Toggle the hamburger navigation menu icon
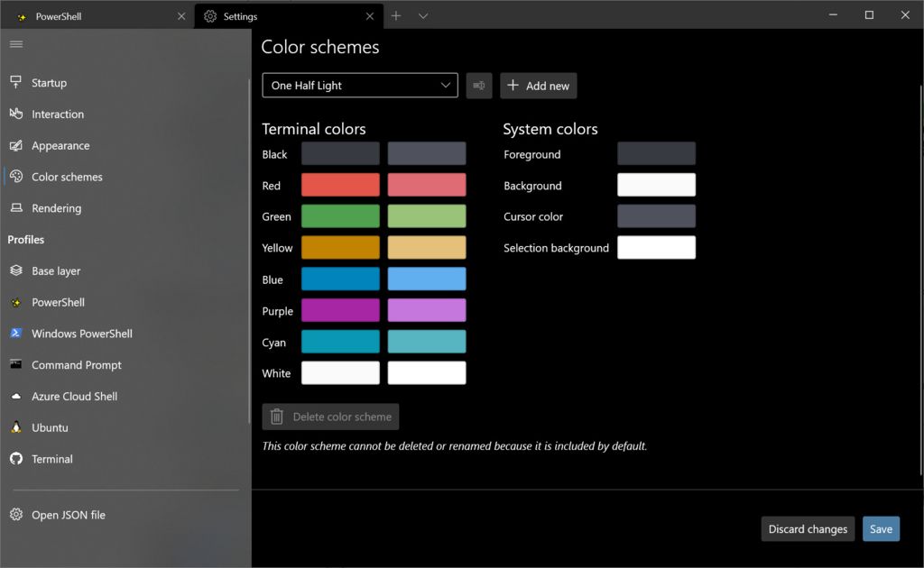This screenshot has height=568, width=924. pyautogui.click(x=16, y=44)
